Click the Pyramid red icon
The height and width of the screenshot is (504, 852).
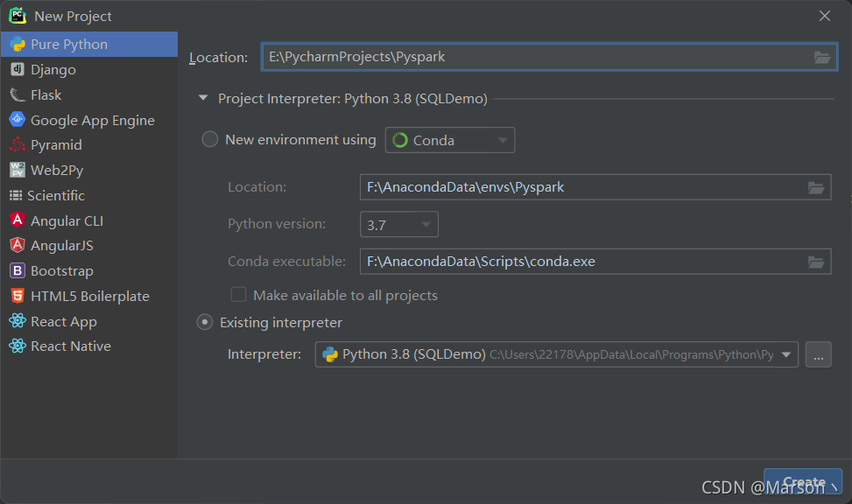(x=18, y=144)
